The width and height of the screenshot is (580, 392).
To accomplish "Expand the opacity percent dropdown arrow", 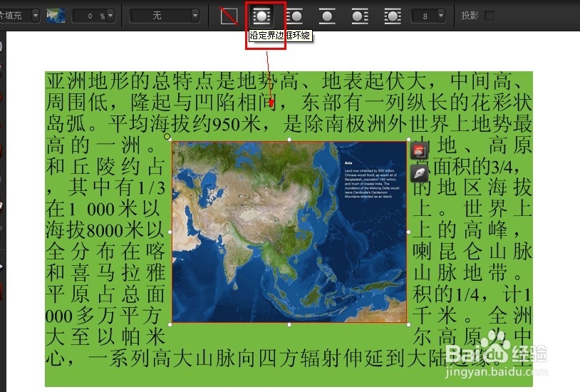I will [x=110, y=16].
